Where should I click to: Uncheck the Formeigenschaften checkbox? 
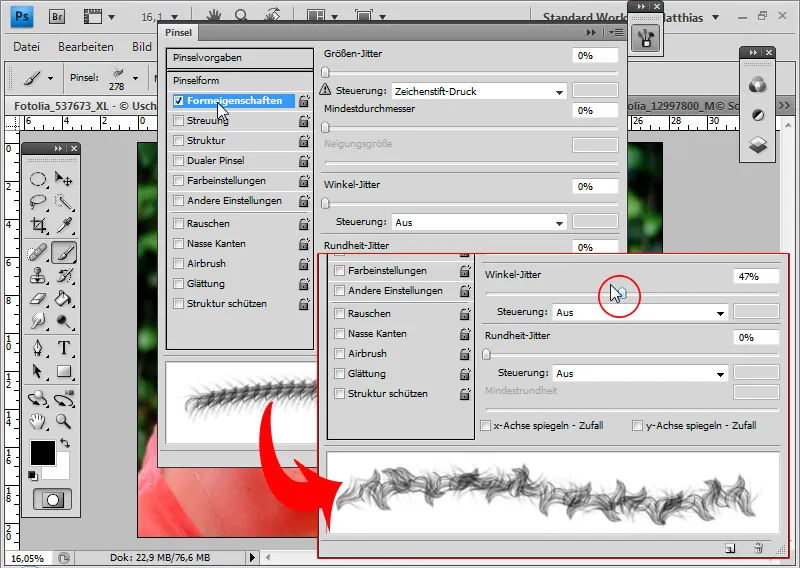pyautogui.click(x=178, y=101)
